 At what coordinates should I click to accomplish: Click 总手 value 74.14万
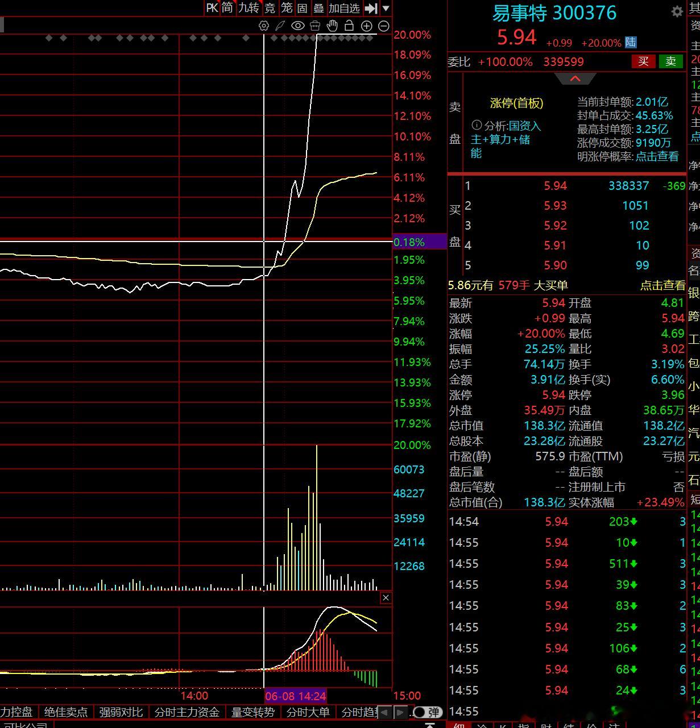(545, 364)
